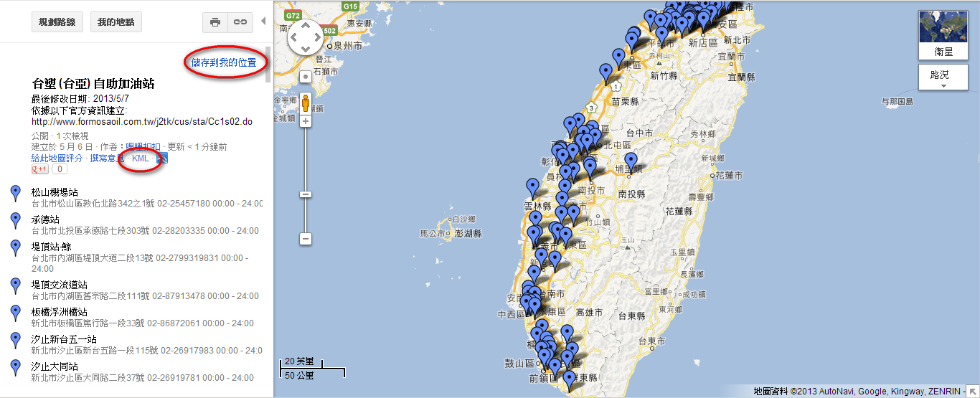Image resolution: width=980 pixels, height=398 pixels.
Task: Pan the map right arrow
Action: click(317, 37)
